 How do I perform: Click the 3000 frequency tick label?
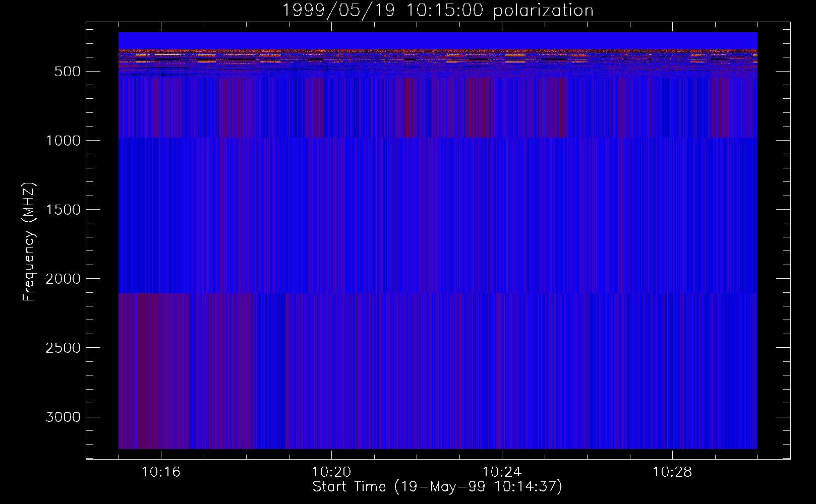63,417
